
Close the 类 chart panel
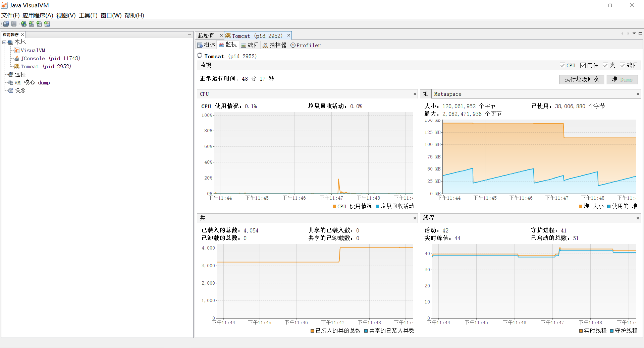pyautogui.click(x=415, y=218)
